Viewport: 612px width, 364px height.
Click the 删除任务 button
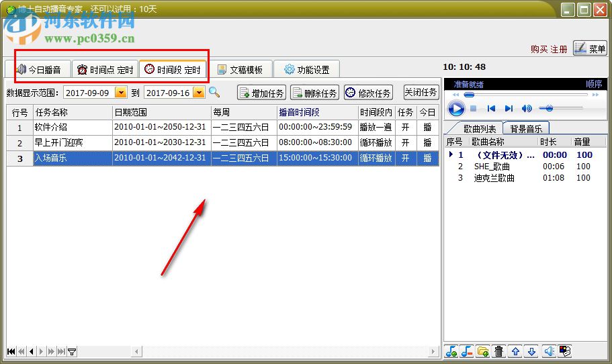click(314, 93)
